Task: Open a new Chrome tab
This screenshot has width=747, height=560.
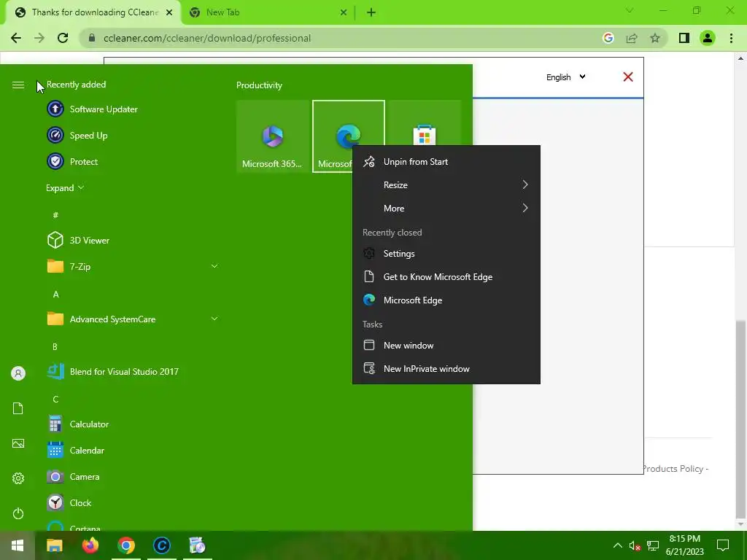Action: pyautogui.click(x=371, y=12)
